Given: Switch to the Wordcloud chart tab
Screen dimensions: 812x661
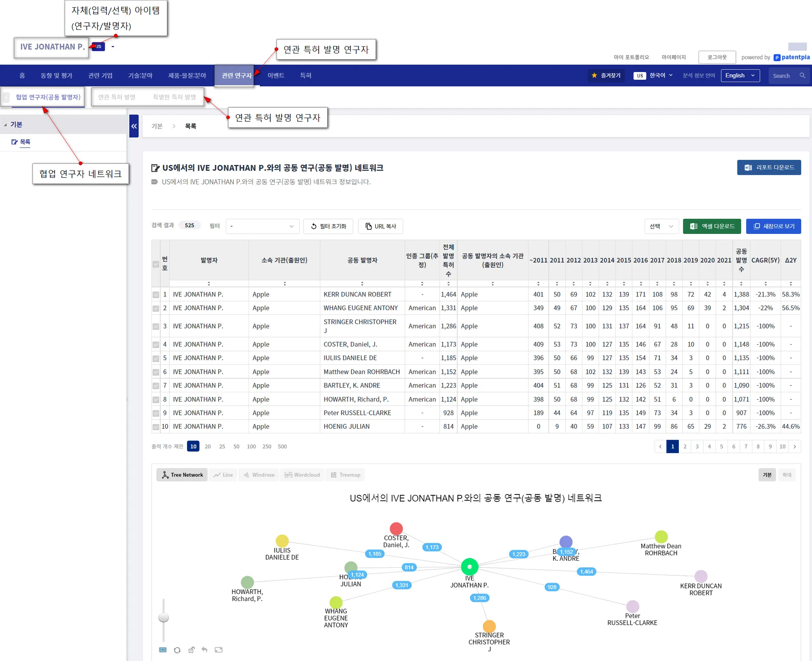Looking at the screenshot, I should (x=302, y=475).
